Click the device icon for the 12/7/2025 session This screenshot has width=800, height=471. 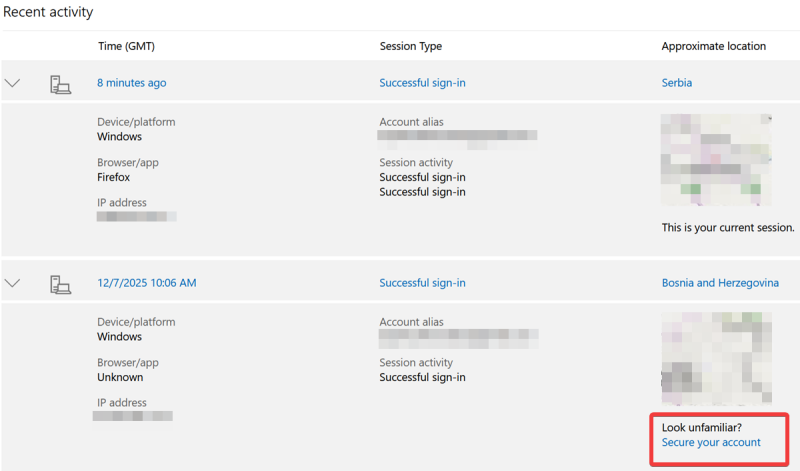click(x=60, y=284)
